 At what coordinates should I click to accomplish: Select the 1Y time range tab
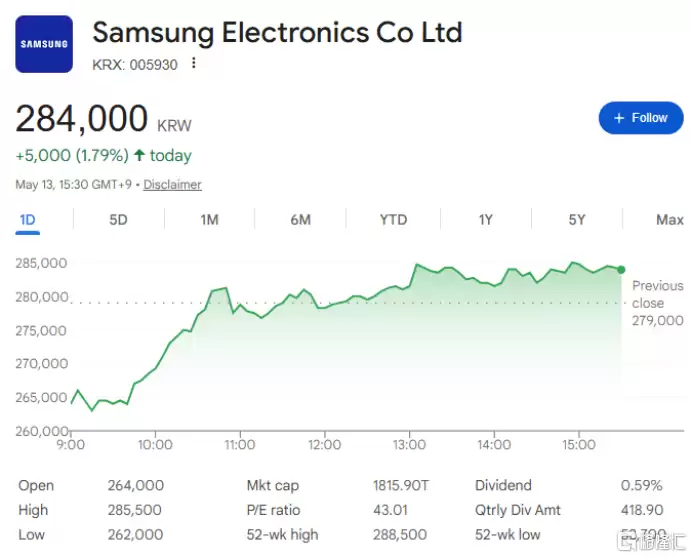coord(485,219)
